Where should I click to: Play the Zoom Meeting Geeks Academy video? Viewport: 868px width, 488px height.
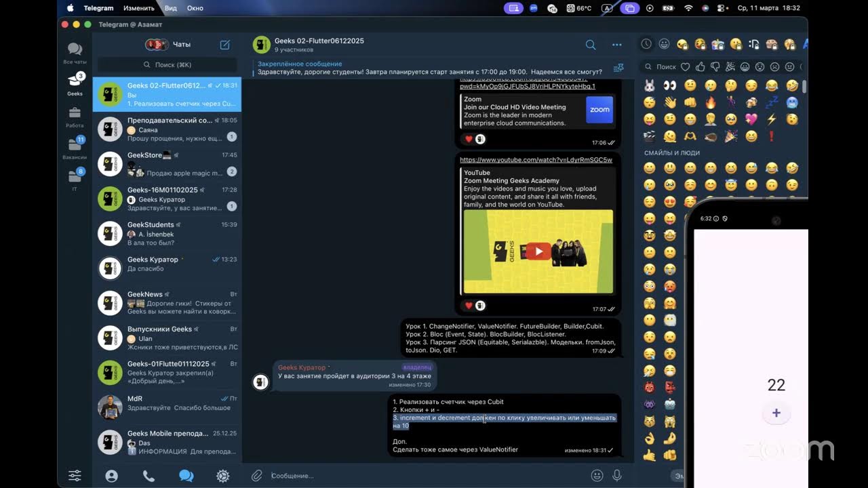click(538, 251)
